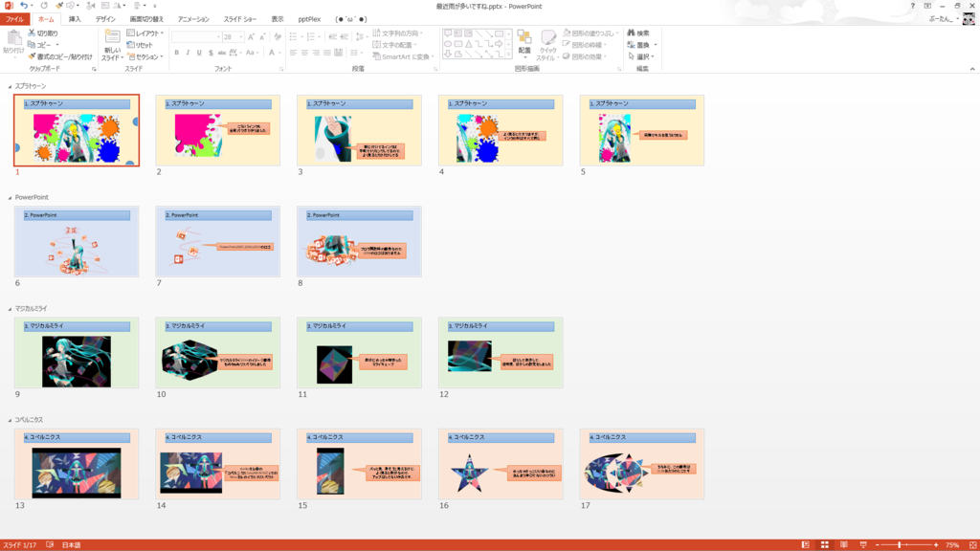Toggle Bold formatting
This screenshot has width=980, height=551.
(177, 54)
